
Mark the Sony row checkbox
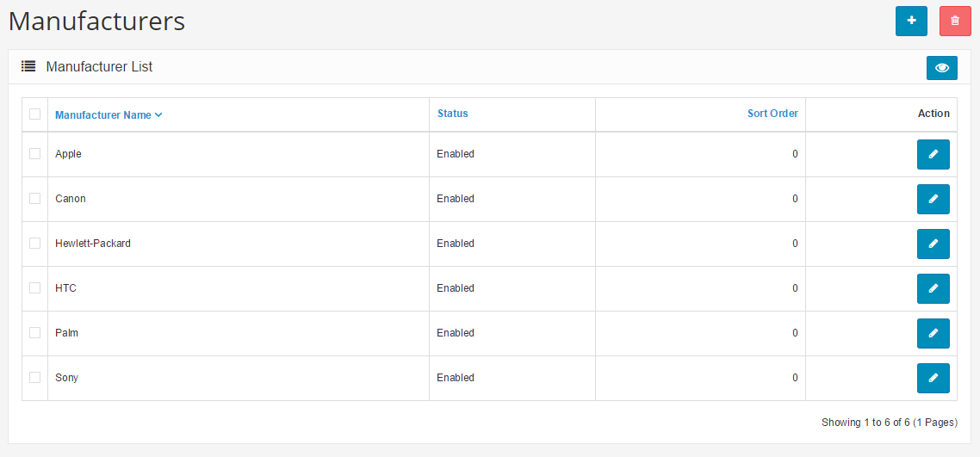pos(35,377)
